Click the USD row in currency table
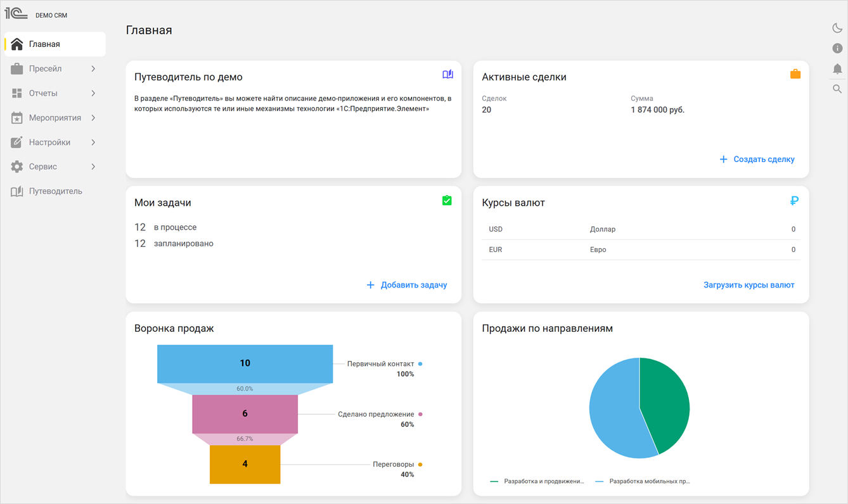The width and height of the screenshot is (848, 504). (641, 229)
